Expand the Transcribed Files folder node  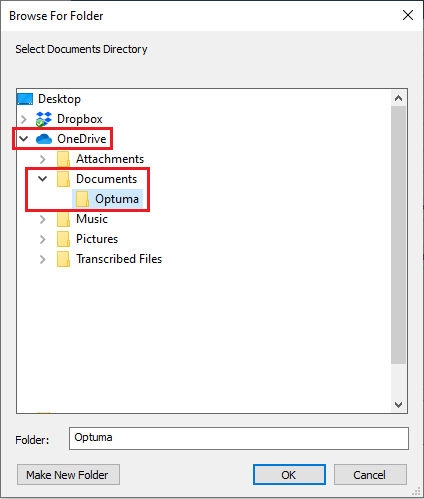click(x=43, y=259)
